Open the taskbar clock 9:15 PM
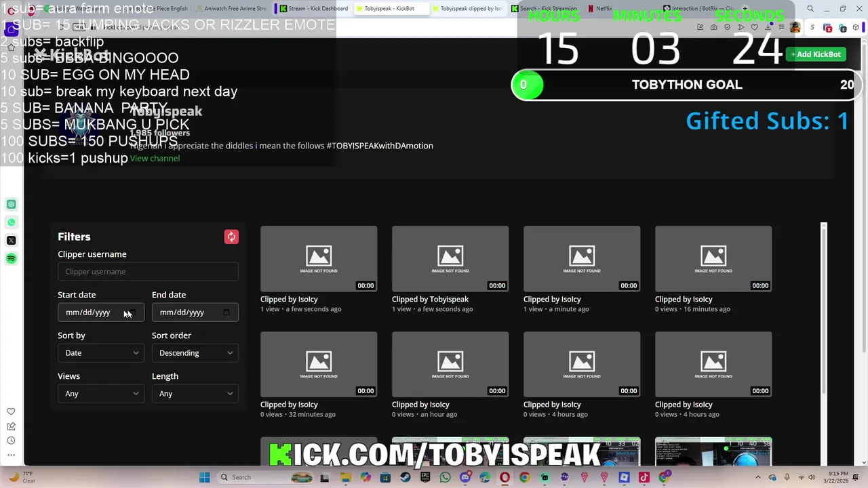 837,477
